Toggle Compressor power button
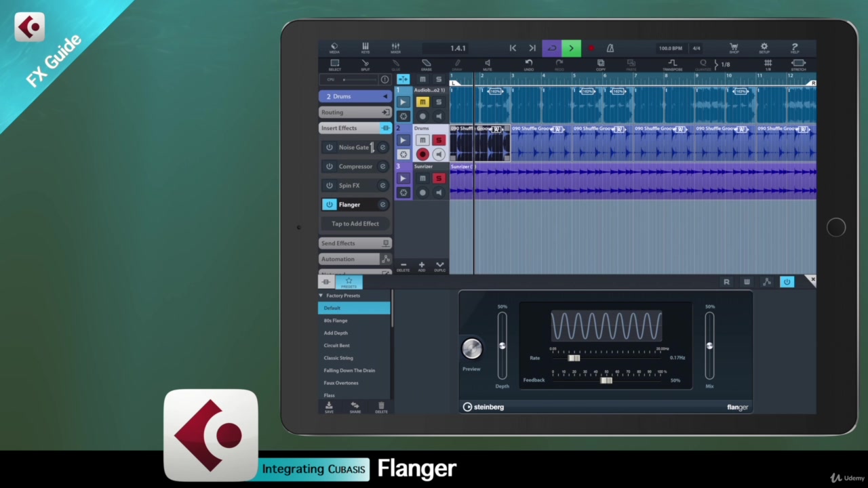Image resolution: width=868 pixels, height=488 pixels. [330, 166]
